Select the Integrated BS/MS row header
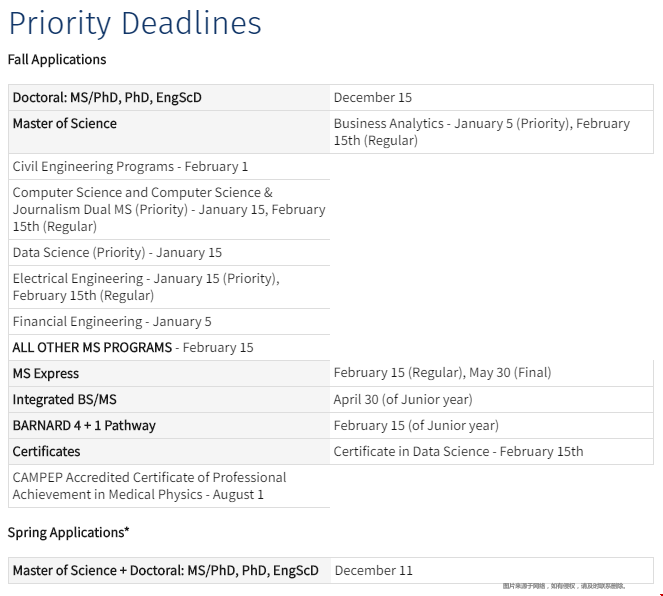This screenshot has width=663, height=596. (x=169, y=399)
